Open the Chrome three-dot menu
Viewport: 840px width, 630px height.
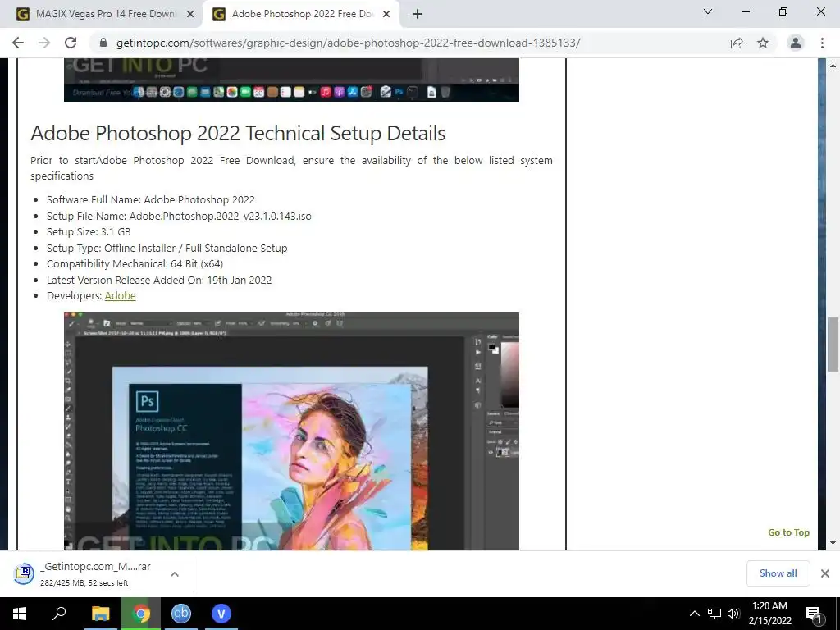[x=822, y=43]
